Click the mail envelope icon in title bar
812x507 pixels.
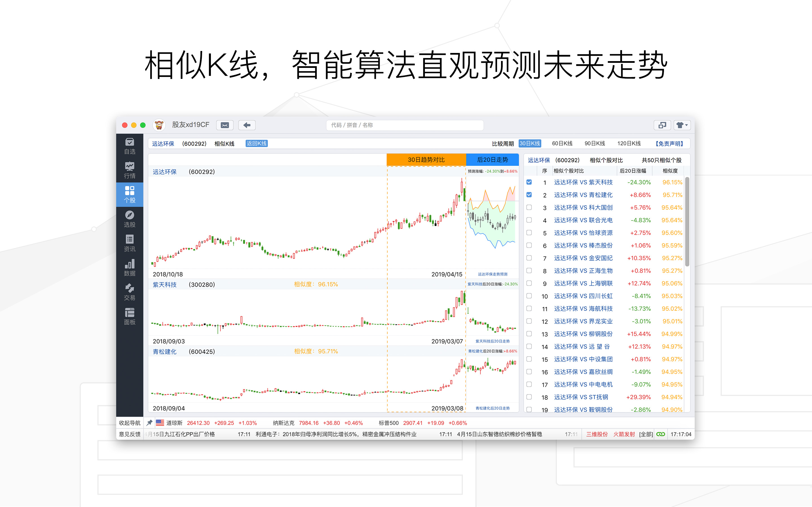225,125
